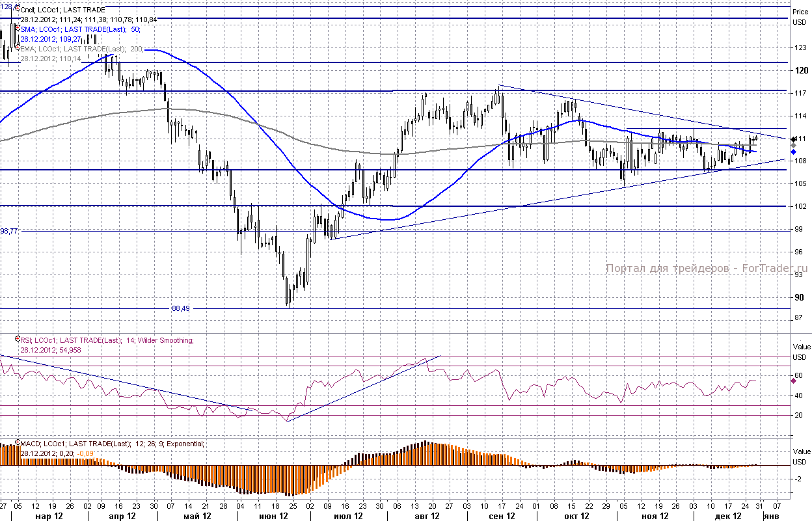Click the blue SMA marker on price axis
Viewport: 812px width, 523px height.
[x=793, y=152]
